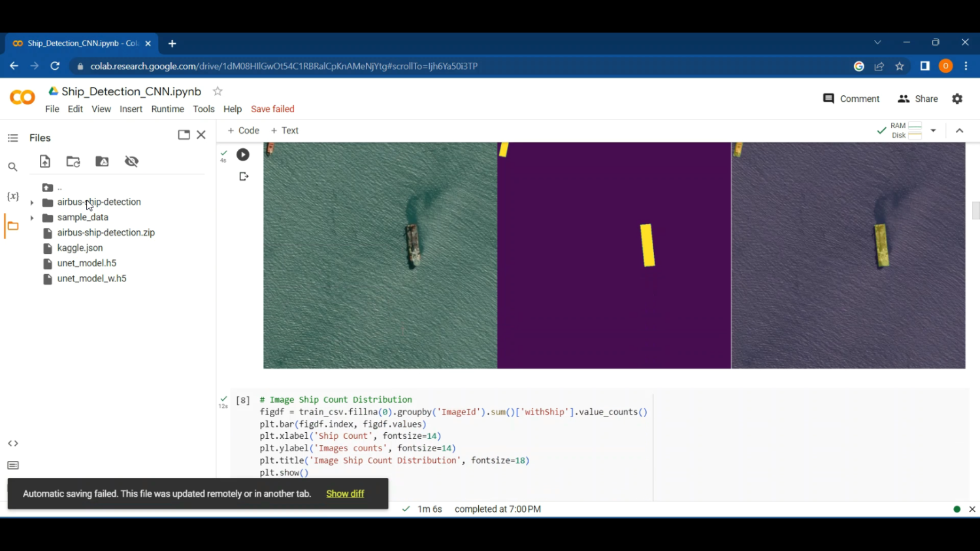Open the Tools menu
Screen dimensions: 980x551
[x=203, y=109]
